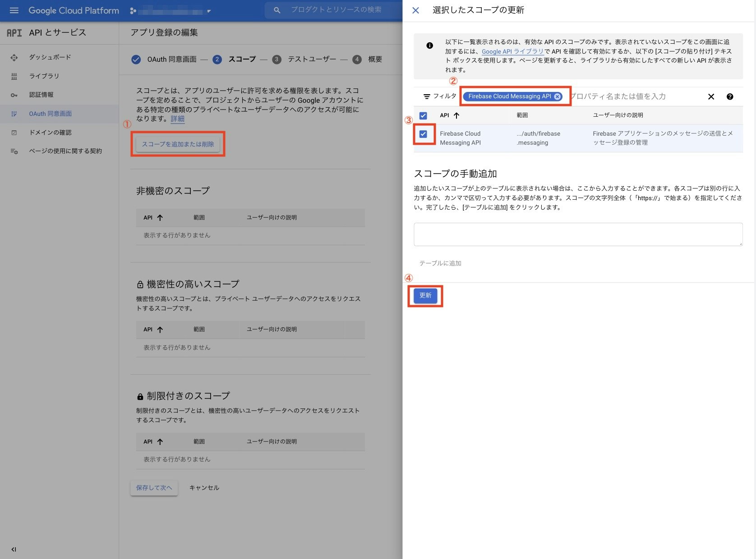Go to the 概要 step
Screen dimensions: 756x559
point(368,59)
